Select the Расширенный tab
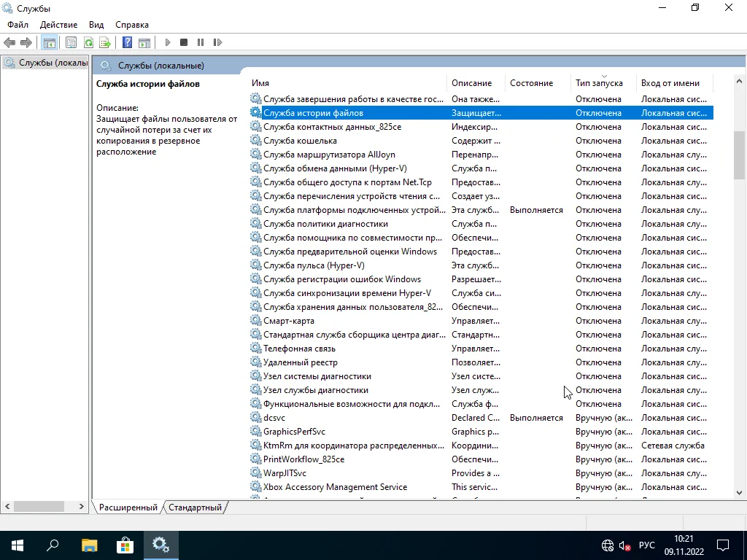Image resolution: width=747 pixels, height=560 pixels. pos(128,507)
